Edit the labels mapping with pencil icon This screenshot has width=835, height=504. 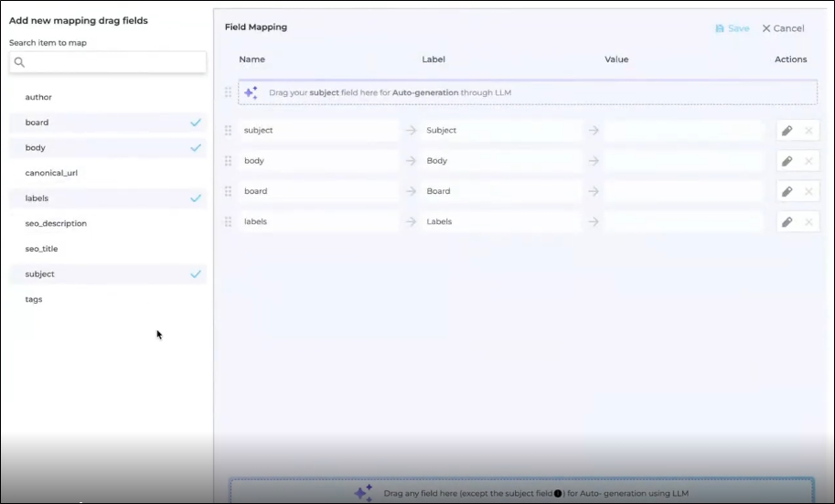click(787, 221)
